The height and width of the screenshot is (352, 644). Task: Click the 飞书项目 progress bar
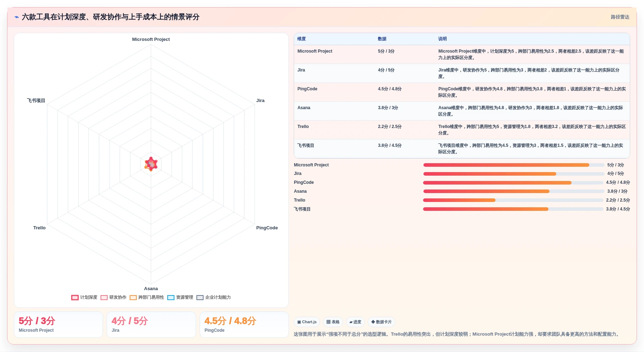click(513, 209)
